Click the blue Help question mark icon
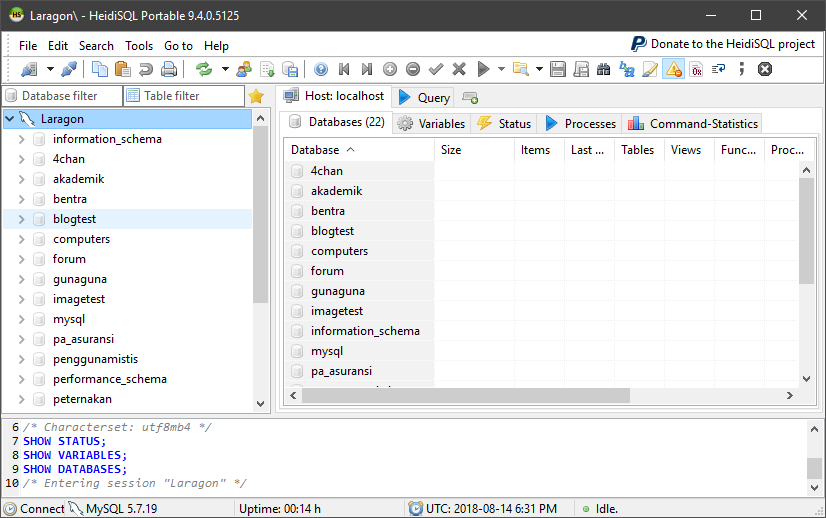The image size is (826, 518). tap(320, 69)
